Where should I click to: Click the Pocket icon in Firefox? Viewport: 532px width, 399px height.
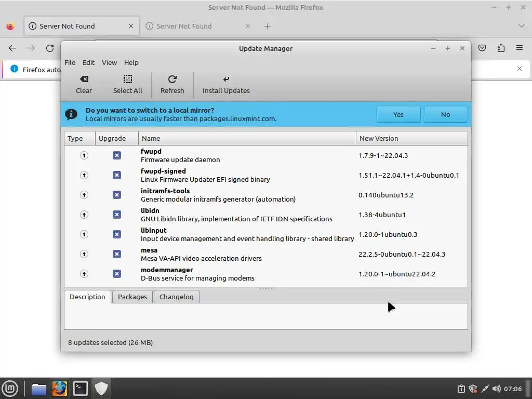(482, 48)
